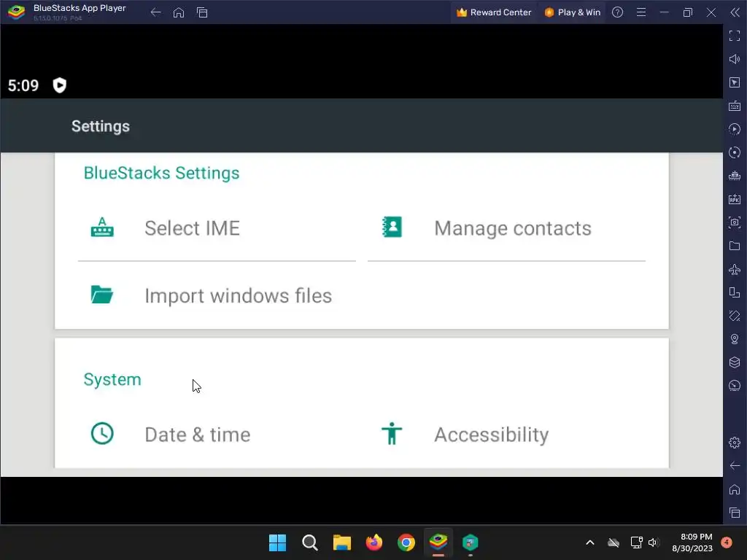Open BlueStacks settings gear in sidebar
Screen dimensions: 747x560
[734, 443]
